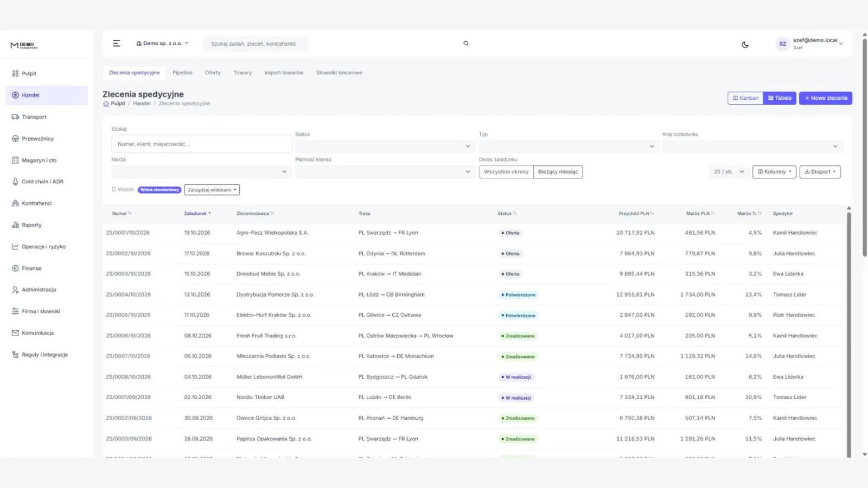The height and width of the screenshot is (488, 868).
Task: Toggle dark mode moon icon
Action: click(745, 44)
